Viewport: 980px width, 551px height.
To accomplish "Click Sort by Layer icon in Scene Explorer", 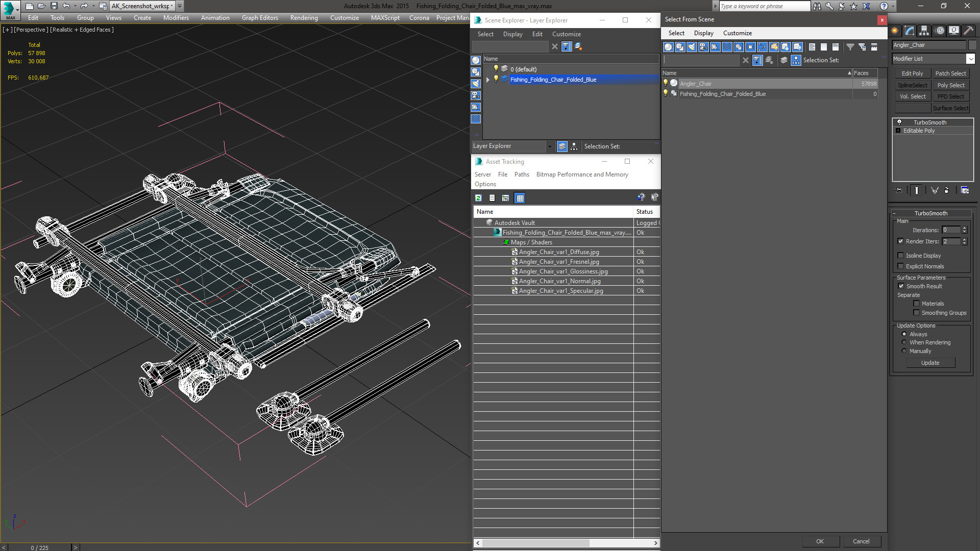I will tap(562, 146).
